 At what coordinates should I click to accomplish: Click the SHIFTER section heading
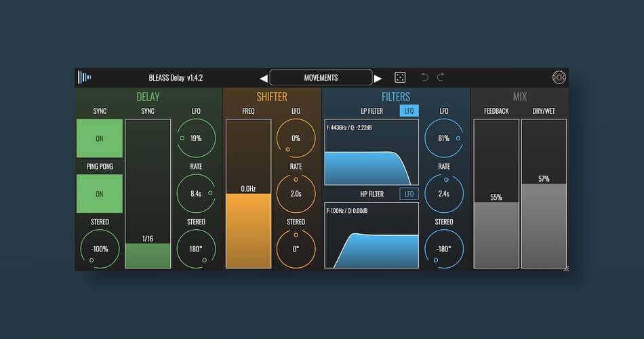point(272,96)
